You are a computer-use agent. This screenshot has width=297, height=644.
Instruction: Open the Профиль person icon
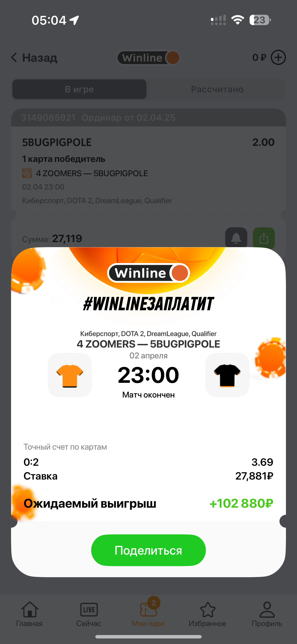point(267,614)
